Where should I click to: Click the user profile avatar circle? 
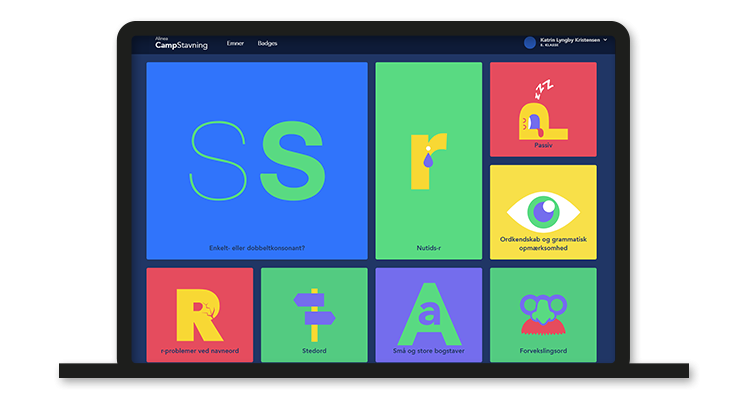(530, 43)
